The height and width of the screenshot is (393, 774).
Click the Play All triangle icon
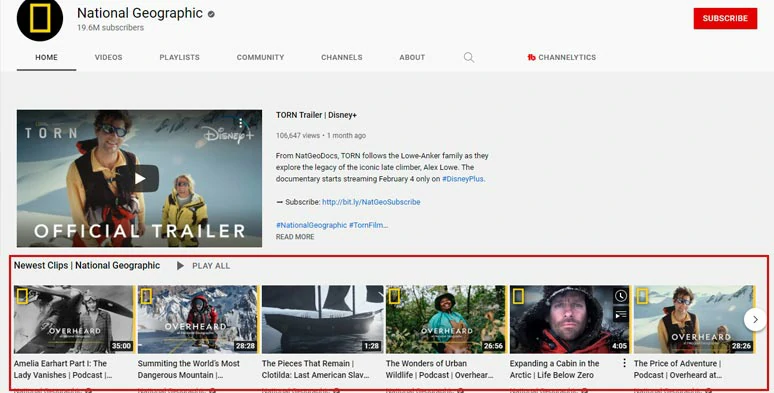click(x=180, y=266)
